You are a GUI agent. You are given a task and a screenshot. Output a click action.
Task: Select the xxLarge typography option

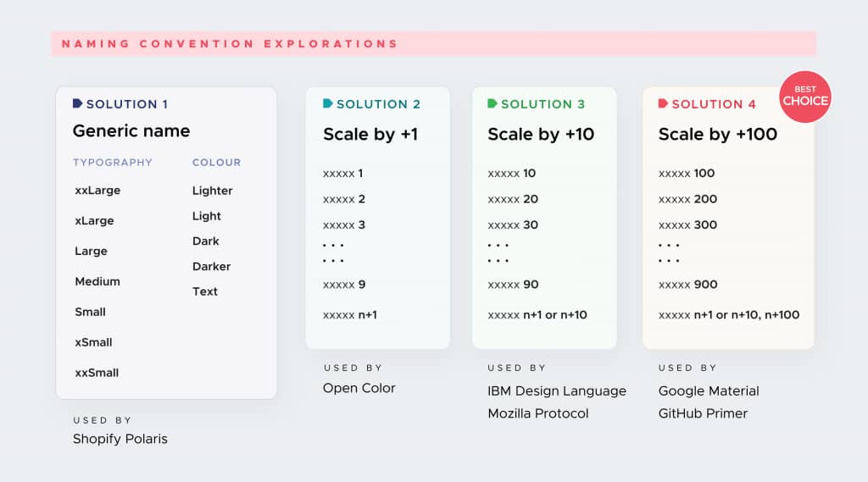[x=97, y=191]
